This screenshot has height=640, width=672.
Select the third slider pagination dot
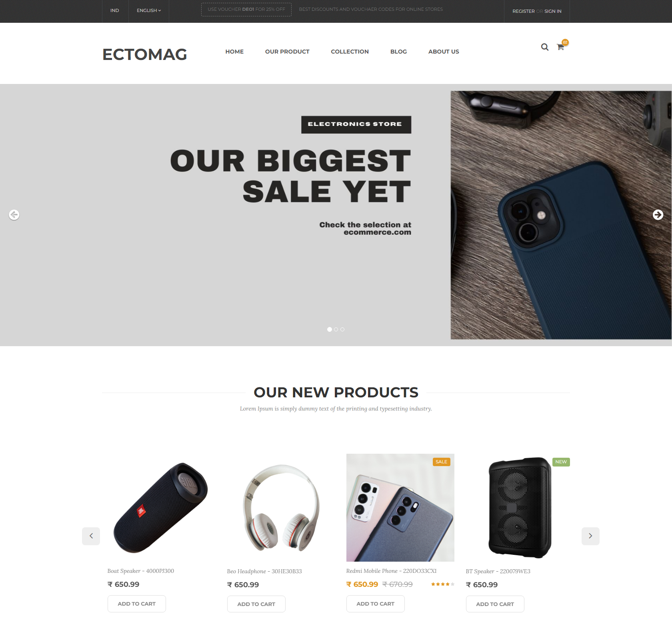click(342, 329)
